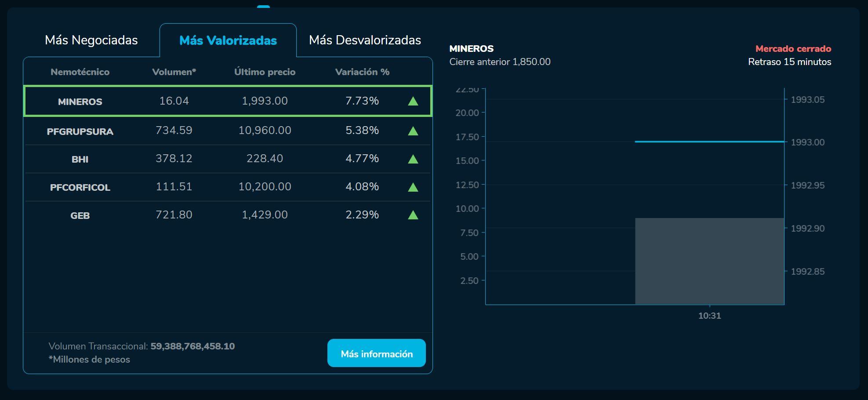Click the 7.73% variation value for MINEROS
This screenshot has height=400, width=868.
click(362, 101)
